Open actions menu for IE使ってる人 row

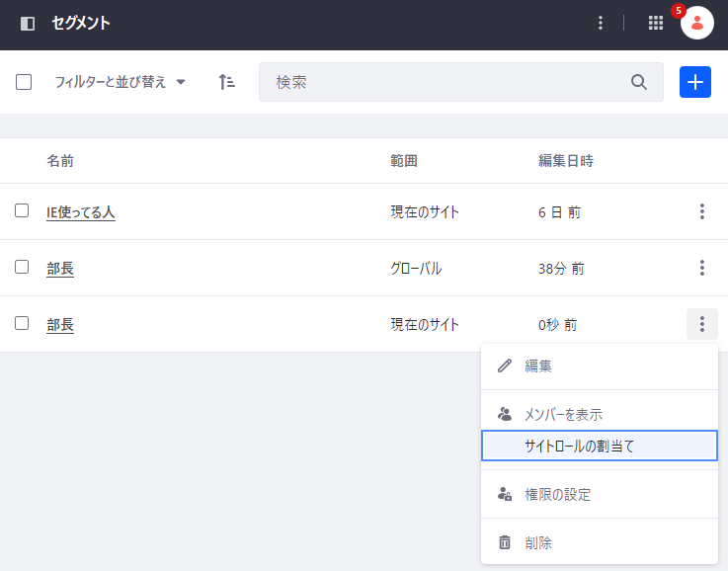(x=702, y=211)
